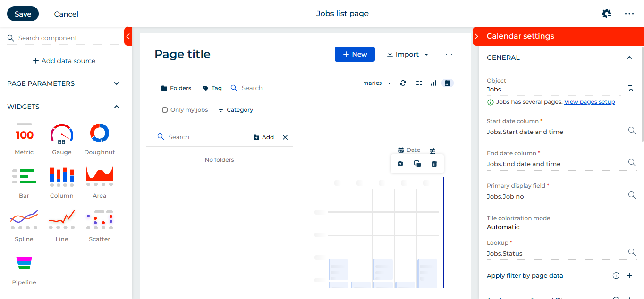Delete the calendar widget with trash icon

[x=434, y=164]
